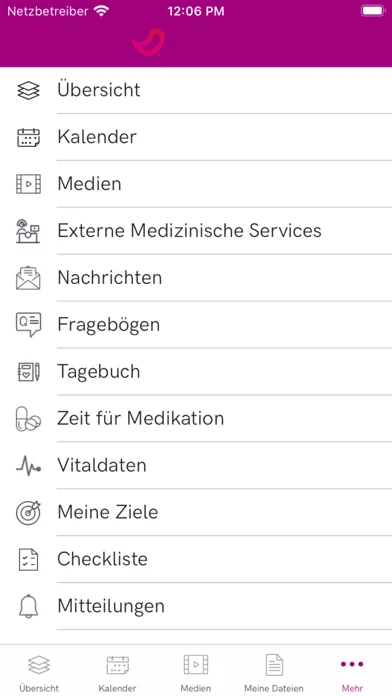Select the Mehr tab with three dots
This screenshot has height=696, width=392.
click(x=352, y=671)
